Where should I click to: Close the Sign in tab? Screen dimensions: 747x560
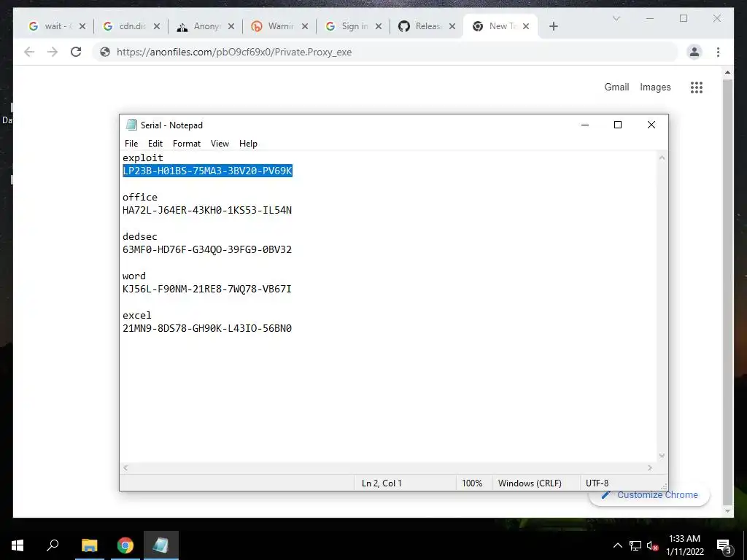point(379,26)
